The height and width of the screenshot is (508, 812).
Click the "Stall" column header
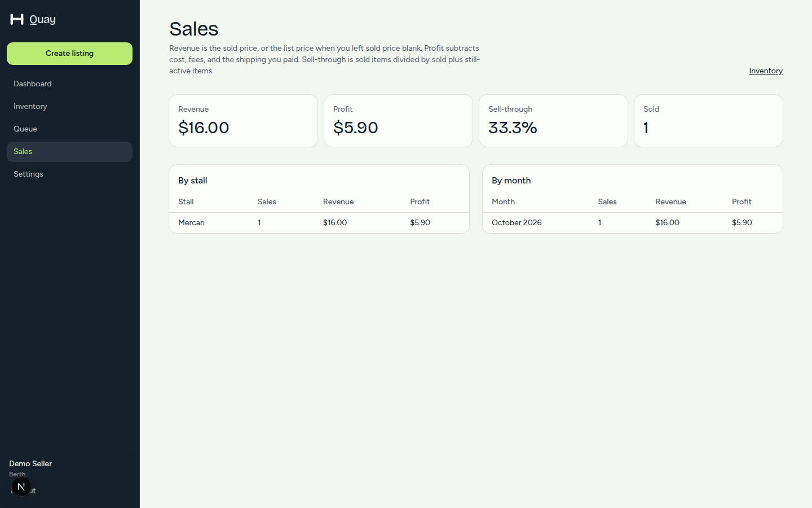click(186, 202)
